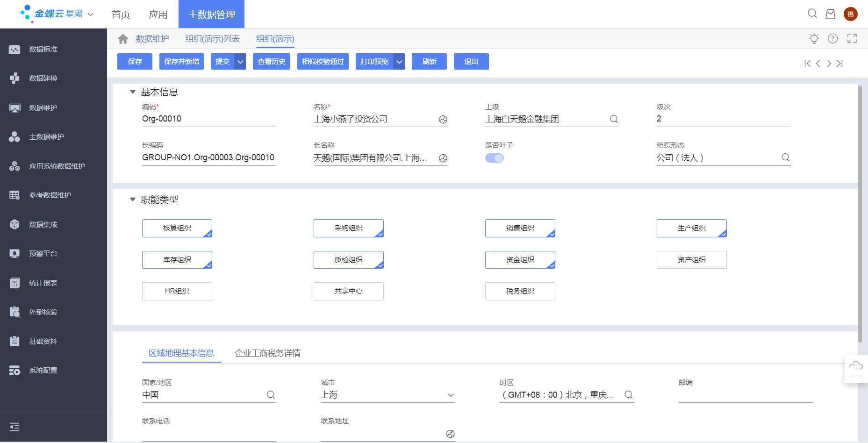Click the home icon in breadcrumb bar
Viewport: 868px width, 443px height.
(123, 39)
